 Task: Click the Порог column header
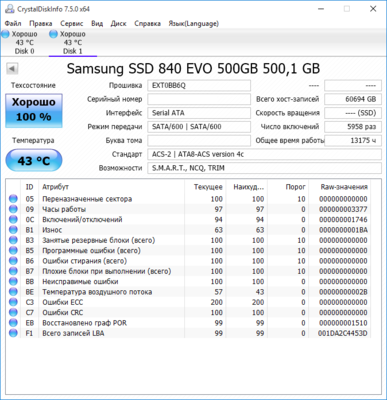(x=288, y=187)
